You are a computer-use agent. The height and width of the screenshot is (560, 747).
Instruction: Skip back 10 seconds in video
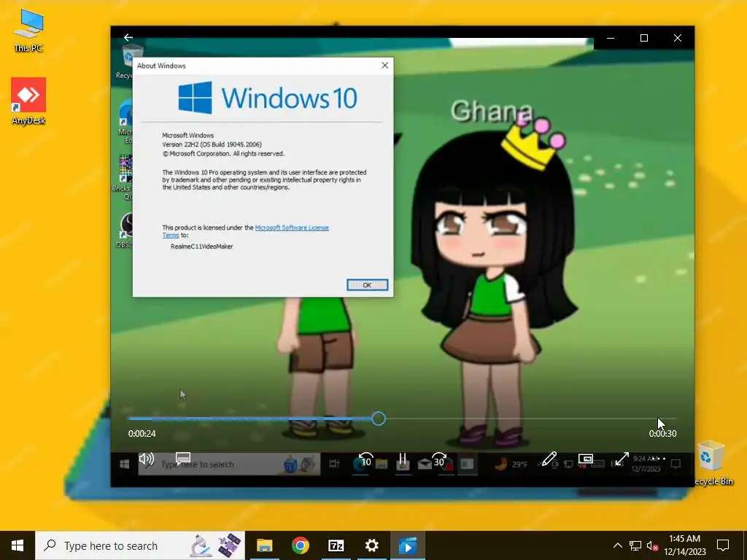[365, 460]
